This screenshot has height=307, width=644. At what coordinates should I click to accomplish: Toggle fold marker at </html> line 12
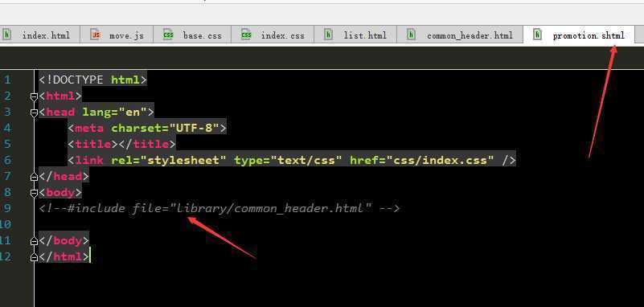34,257
